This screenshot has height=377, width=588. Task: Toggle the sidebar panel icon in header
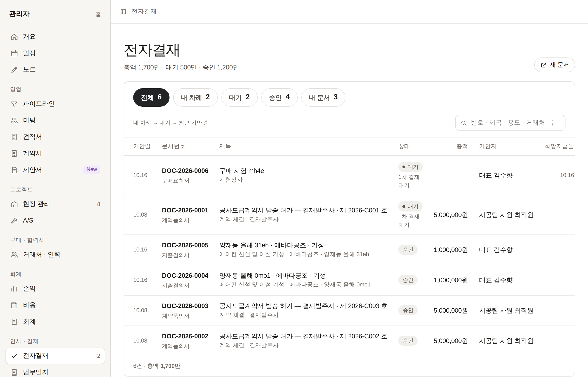(123, 11)
